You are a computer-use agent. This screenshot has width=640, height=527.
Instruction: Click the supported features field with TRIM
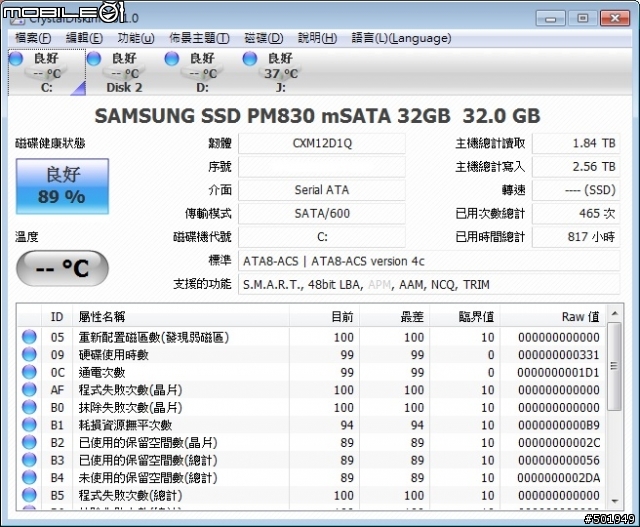pyautogui.click(x=429, y=284)
